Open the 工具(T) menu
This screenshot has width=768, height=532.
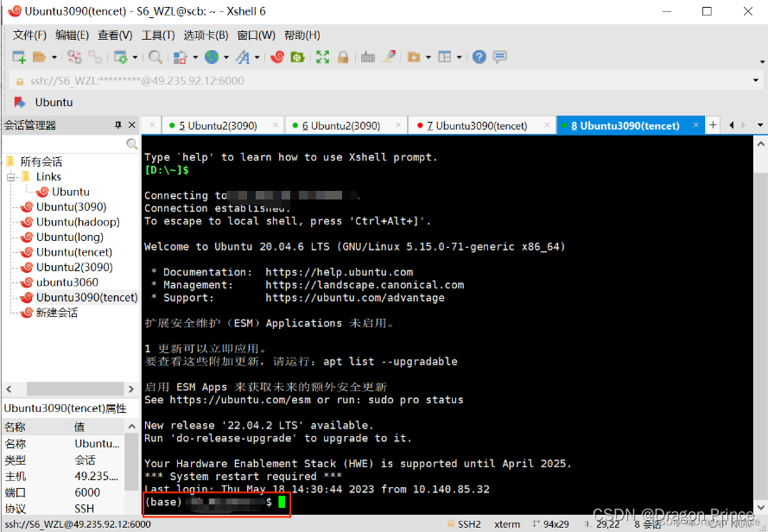click(x=158, y=35)
